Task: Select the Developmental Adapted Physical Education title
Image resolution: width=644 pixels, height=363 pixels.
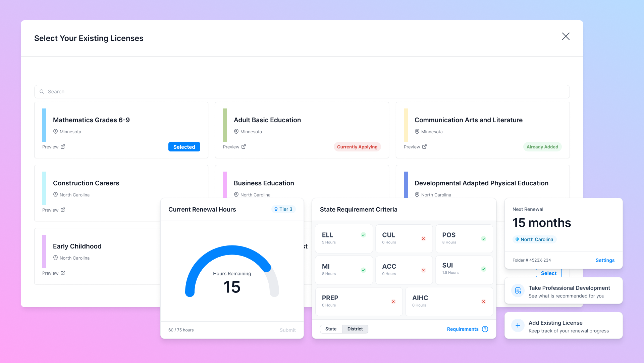Action: tap(481, 183)
